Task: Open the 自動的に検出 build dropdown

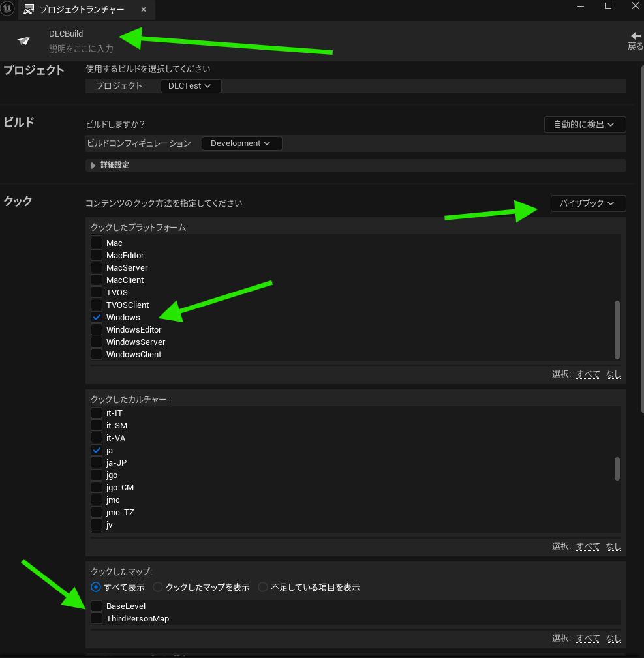Action: pos(585,125)
